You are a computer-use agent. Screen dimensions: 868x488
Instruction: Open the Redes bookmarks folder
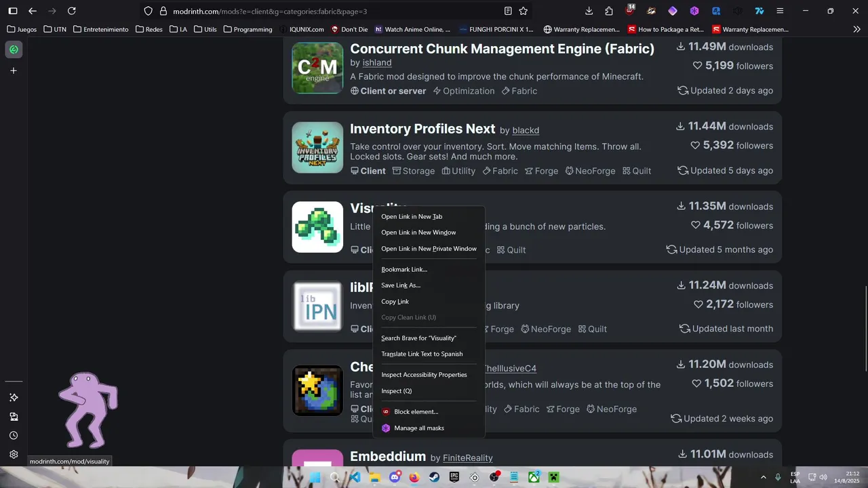[x=149, y=29]
